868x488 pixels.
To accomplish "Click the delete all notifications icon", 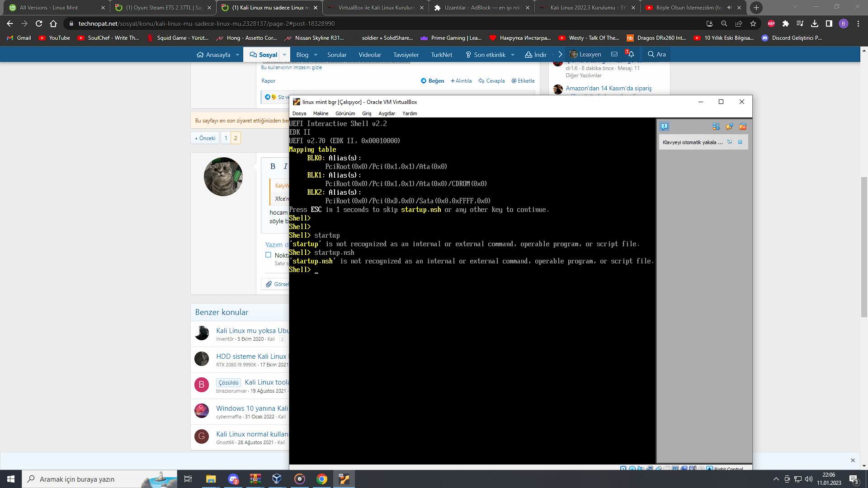I will pos(742,127).
